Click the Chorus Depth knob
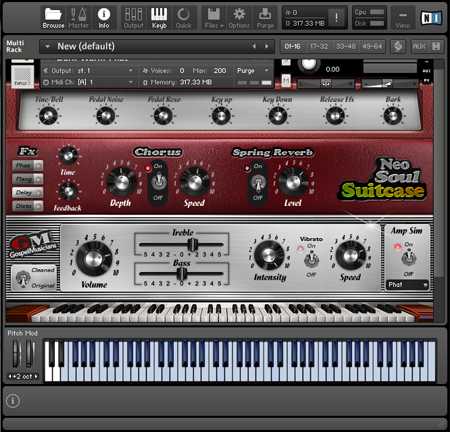Viewport: 450px width, 432px height. (121, 182)
